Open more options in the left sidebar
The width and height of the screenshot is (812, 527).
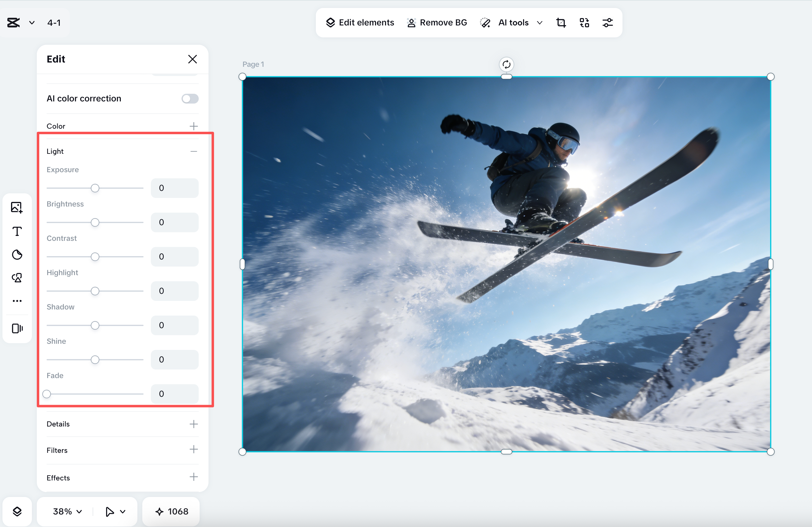pyautogui.click(x=17, y=301)
